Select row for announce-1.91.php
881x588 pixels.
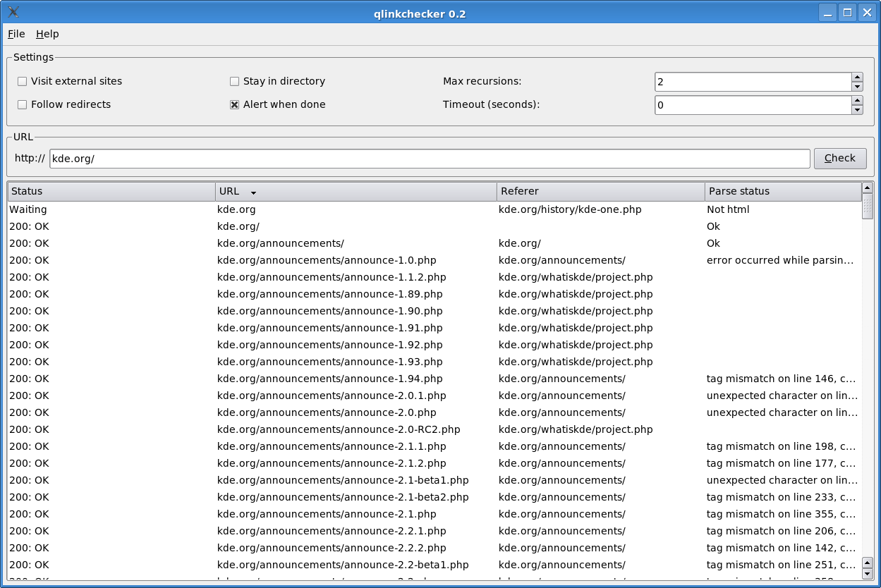tap(435, 328)
